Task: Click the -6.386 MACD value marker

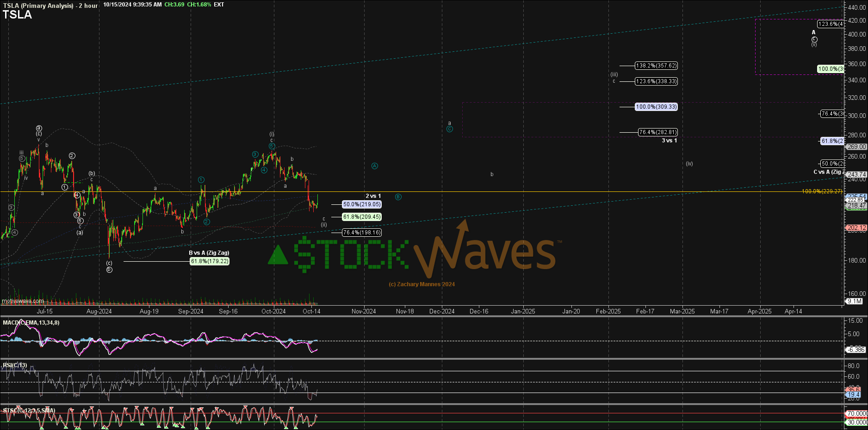Action: 856,350
